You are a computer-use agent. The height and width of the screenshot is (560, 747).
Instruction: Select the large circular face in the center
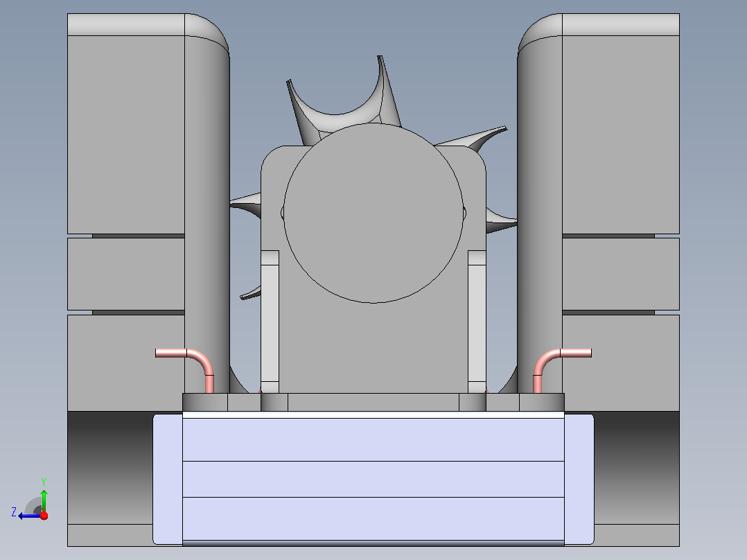[x=373, y=213]
